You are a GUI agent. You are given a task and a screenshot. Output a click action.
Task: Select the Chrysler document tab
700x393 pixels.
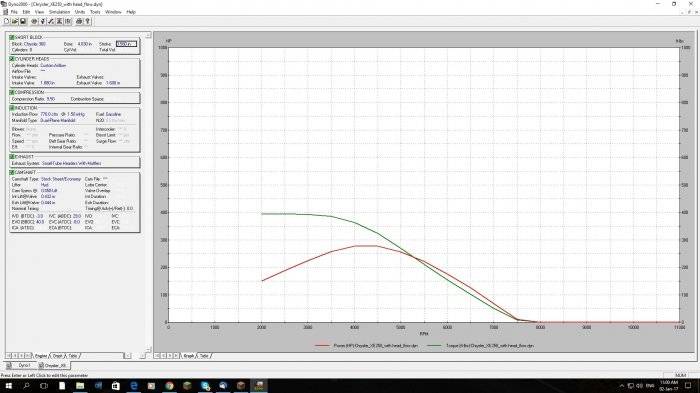point(54,365)
